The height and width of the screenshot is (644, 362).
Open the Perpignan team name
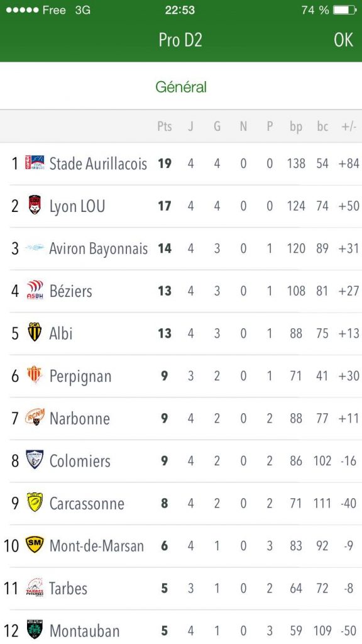pyautogui.click(x=80, y=376)
